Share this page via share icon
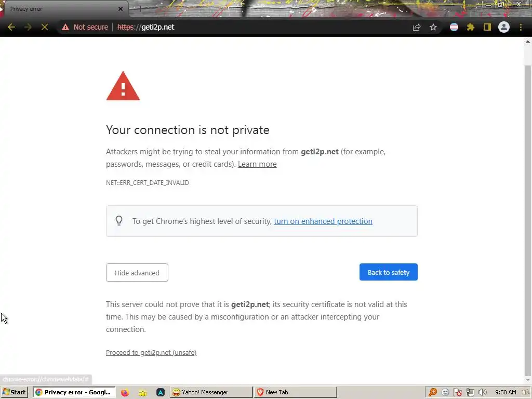 [417, 27]
